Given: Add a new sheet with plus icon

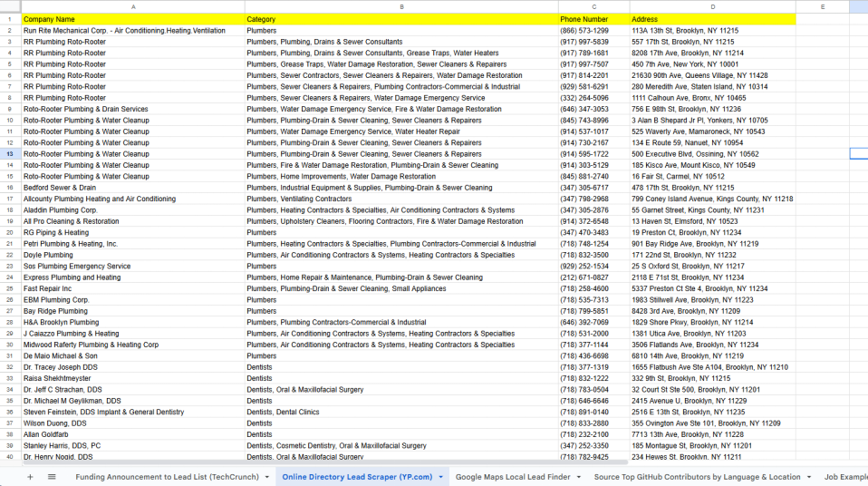Looking at the screenshot, I should 29,476.
